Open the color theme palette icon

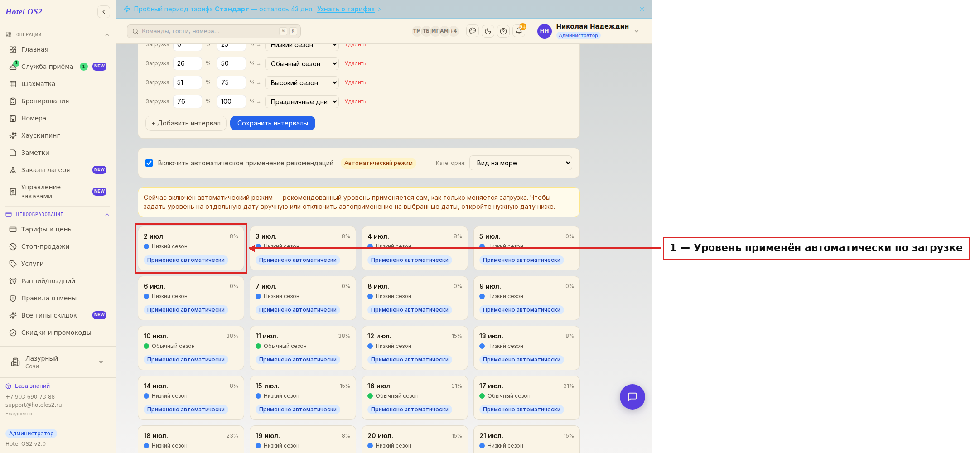473,31
